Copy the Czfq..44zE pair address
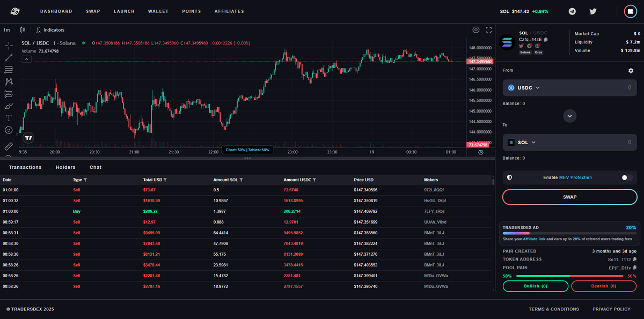The height and width of the screenshot is (319, 644). 546,40
